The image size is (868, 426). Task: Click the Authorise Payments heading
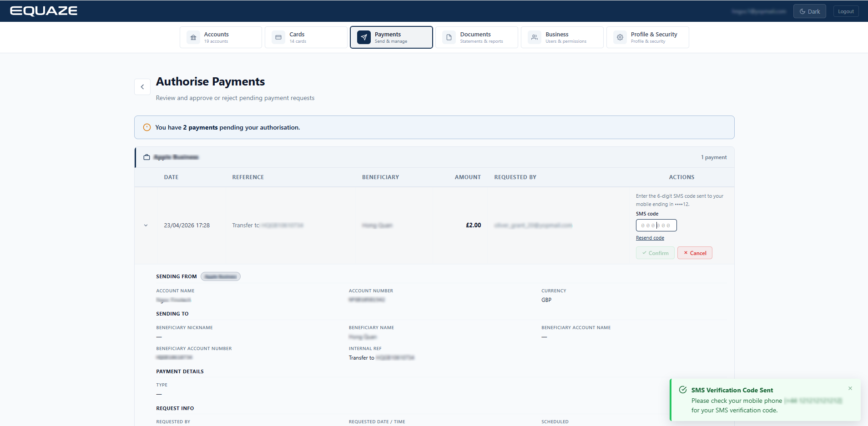coord(210,81)
